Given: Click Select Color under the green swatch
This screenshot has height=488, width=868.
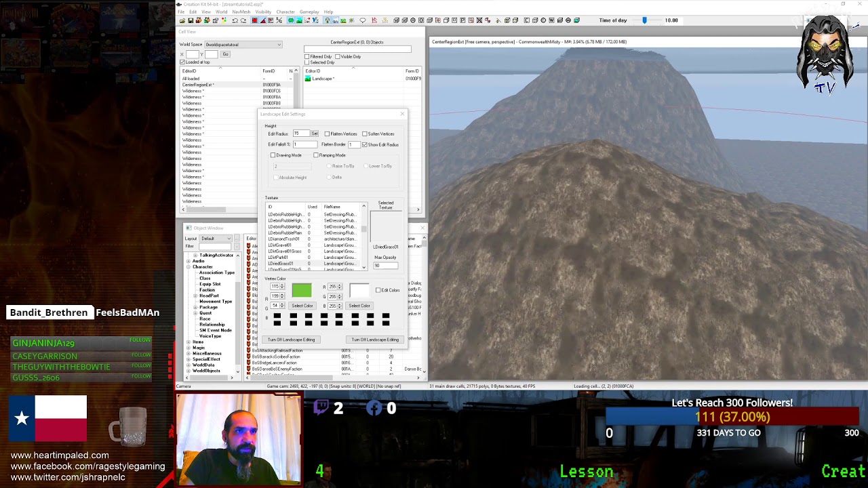Looking at the screenshot, I should pos(302,306).
